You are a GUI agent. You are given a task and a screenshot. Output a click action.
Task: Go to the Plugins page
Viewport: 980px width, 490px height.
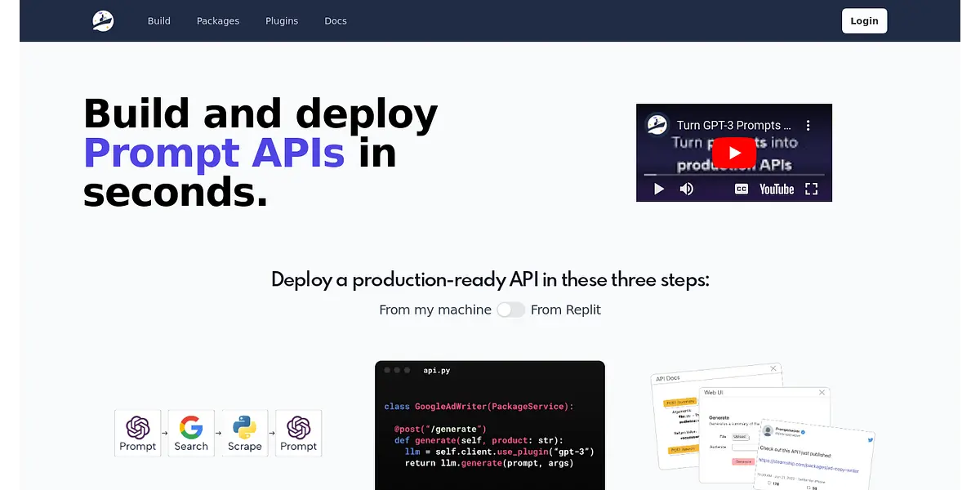pyautogui.click(x=282, y=21)
